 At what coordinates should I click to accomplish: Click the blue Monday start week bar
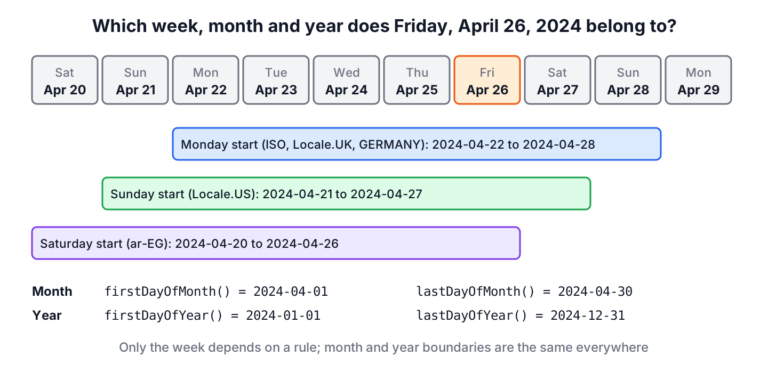pos(417,144)
